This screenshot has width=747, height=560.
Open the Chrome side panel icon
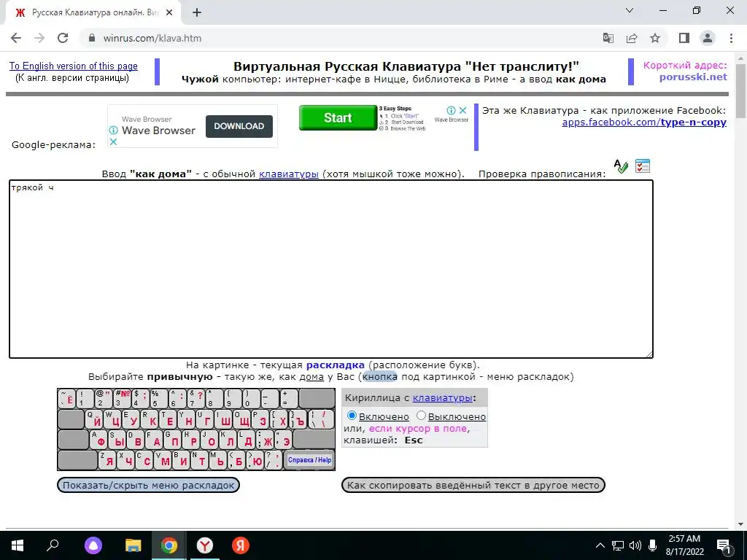pos(684,38)
